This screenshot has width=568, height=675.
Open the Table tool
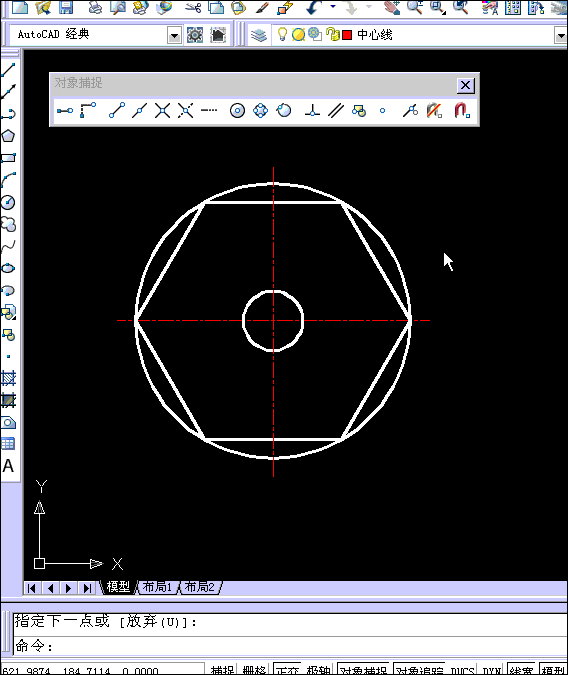click(x=8, y=443)
